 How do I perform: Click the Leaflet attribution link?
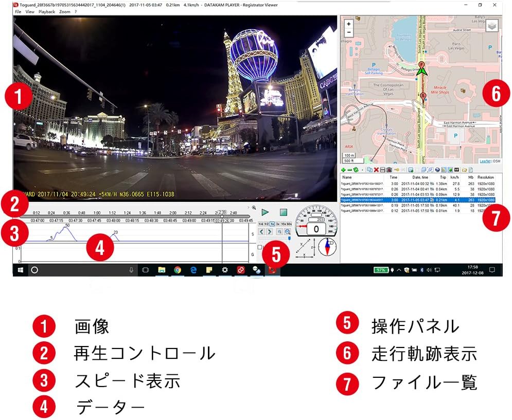click(x=485, y=161)
